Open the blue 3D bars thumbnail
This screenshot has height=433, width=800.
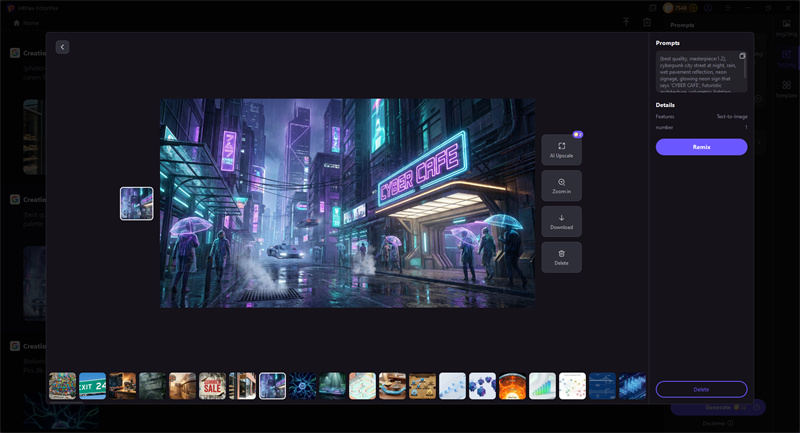tap(633, 386)
